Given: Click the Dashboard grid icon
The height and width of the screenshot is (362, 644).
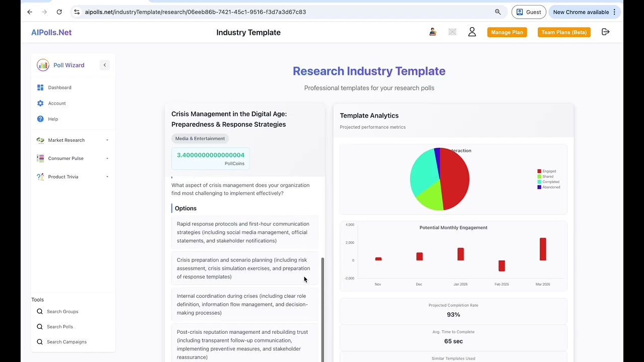Looking at the screenshot, I should (x=40, y=87).
